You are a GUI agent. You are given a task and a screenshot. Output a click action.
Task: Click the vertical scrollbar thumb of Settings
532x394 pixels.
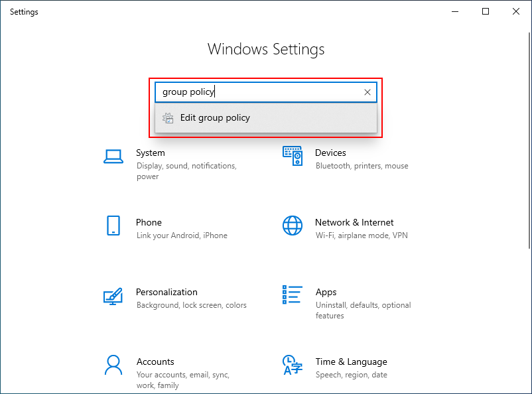coord(529,141)
